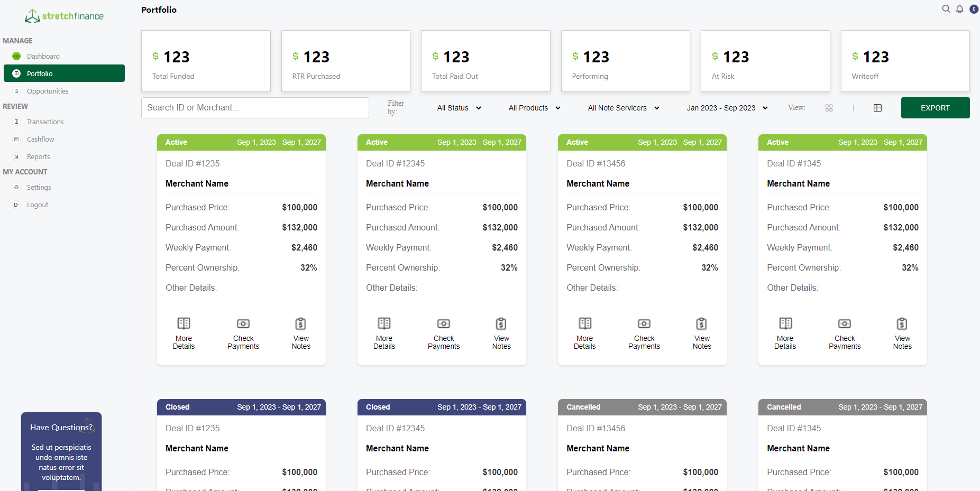Viewport: 980px width, 491px height.
Task: Open the user profile avatar
Action: (974, 9)
